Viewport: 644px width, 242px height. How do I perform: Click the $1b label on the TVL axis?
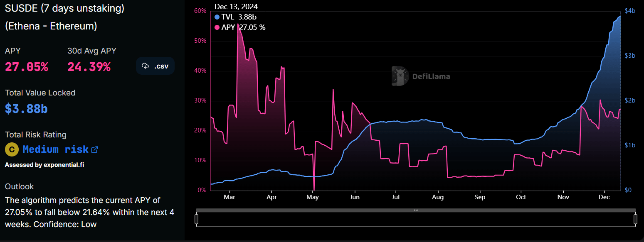(630, 145)
